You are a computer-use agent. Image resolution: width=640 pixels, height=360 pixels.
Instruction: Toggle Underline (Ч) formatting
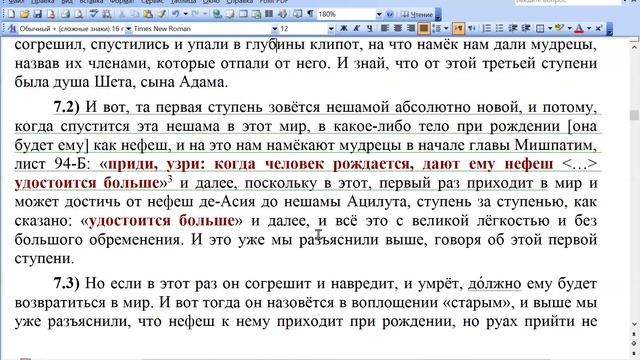tap(369, 28)
